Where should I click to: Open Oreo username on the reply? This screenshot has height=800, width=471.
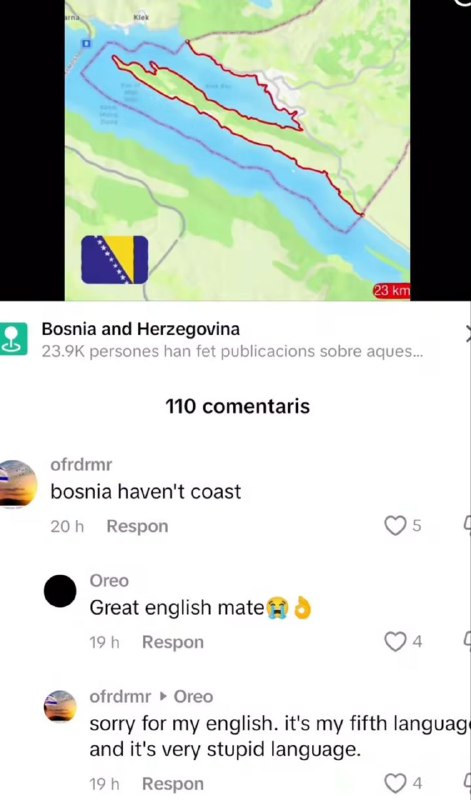click(x=109, y=581)
